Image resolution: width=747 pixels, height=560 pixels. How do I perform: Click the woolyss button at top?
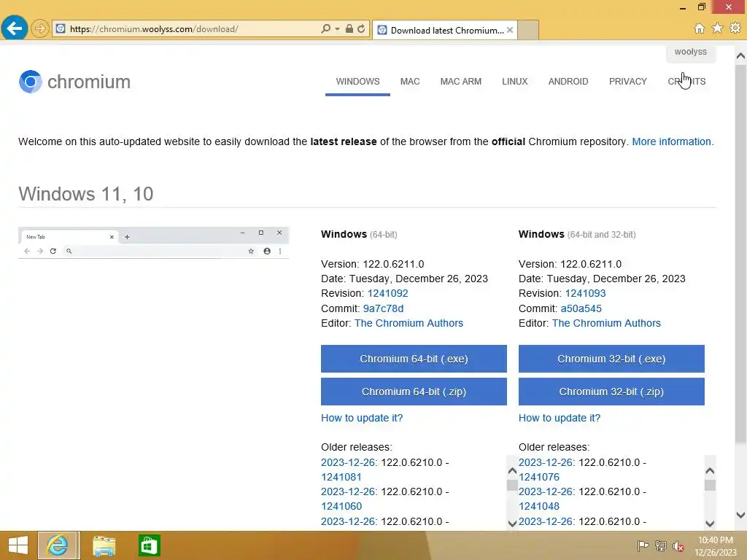click(x=690, y=52)
